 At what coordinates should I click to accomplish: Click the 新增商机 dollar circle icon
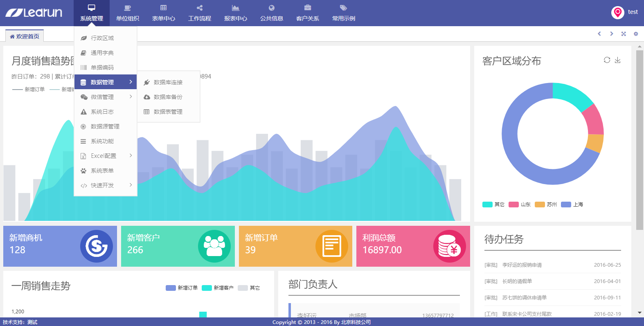(x=97, y=246)
